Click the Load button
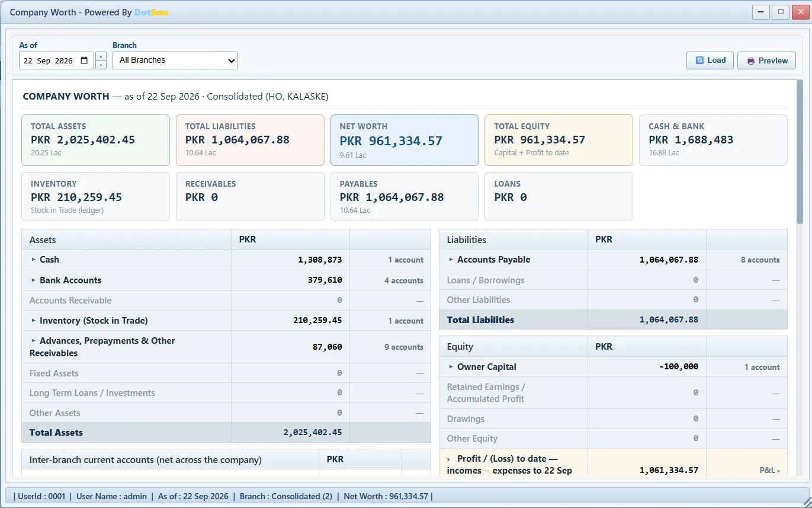812x508 pixels. pyautogui.click(x=710, y=60)
